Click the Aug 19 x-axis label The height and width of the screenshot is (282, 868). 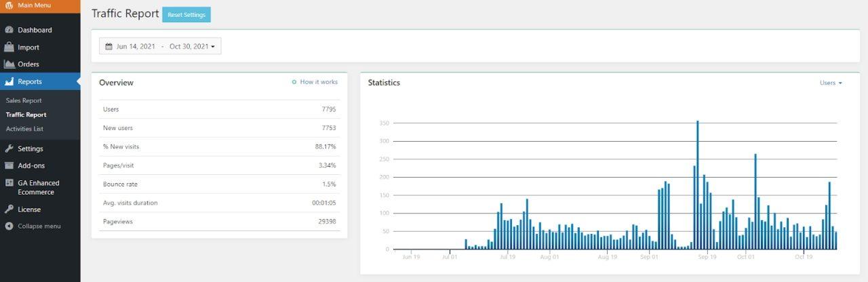click(x=608, y=258)
